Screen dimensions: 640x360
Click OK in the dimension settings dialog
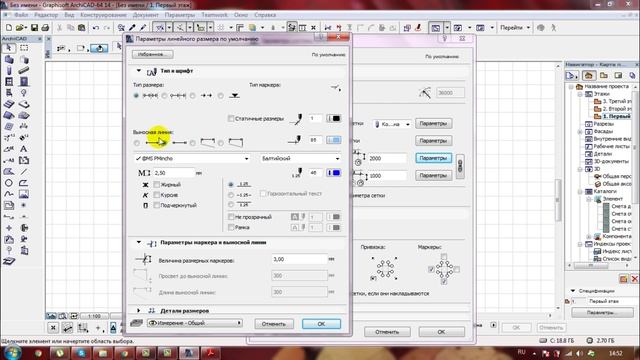(321, 324)
